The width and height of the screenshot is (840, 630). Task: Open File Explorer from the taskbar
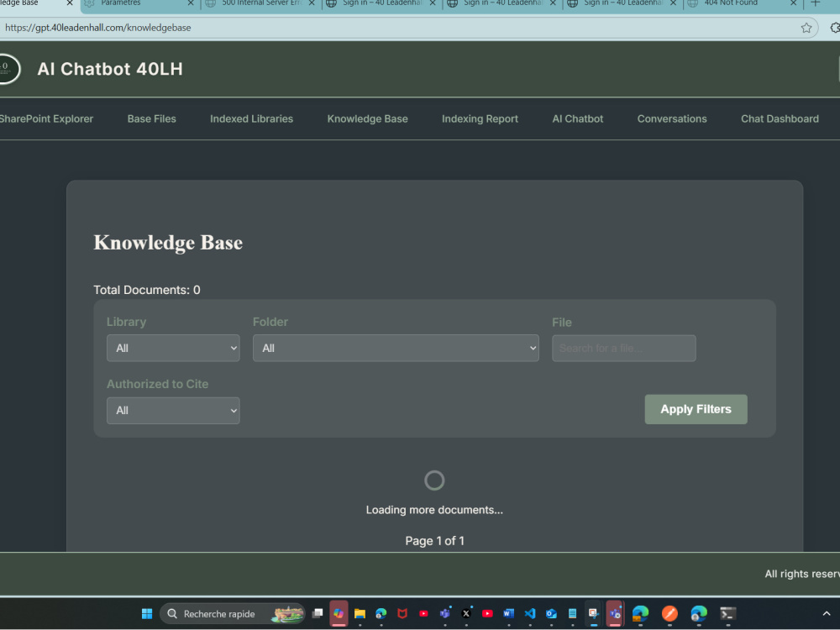coord(360,613)
